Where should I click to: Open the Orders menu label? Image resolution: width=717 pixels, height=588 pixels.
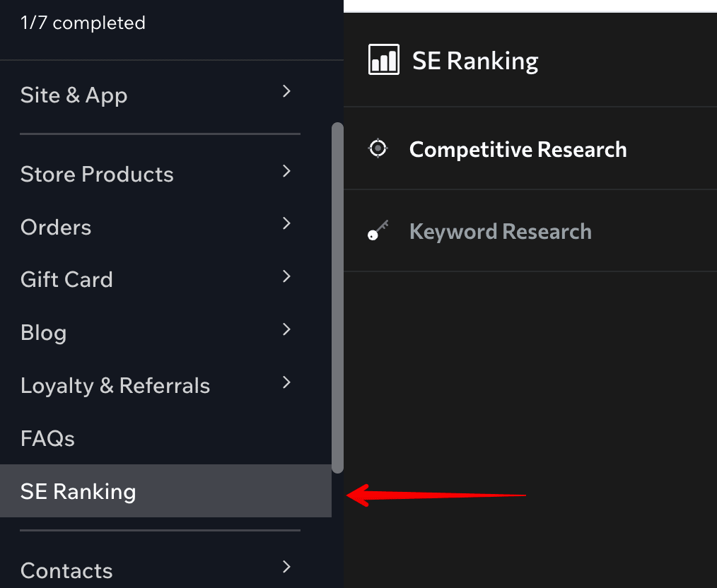[x=56, y=227]
